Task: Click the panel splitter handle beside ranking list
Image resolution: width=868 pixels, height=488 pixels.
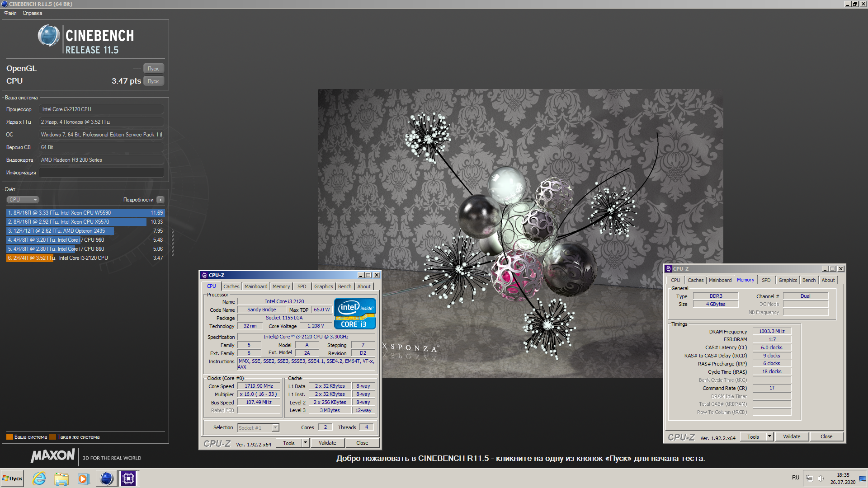Action: (172, 242)
